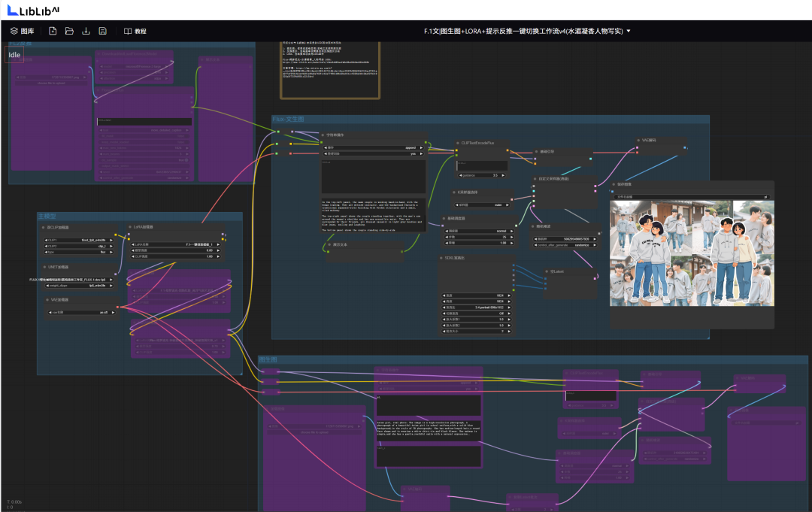Click left arrow of 批次大小 widget
Screen dimensions: 812x512
coord(444,332)
